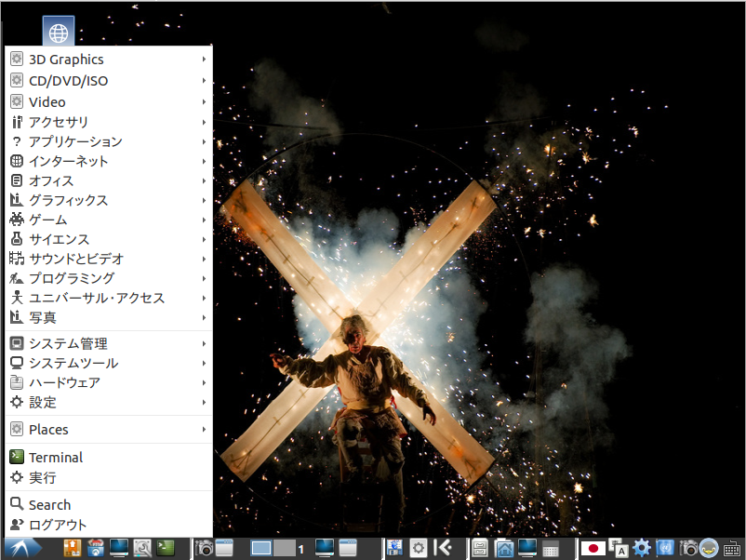Screen dimensions: 746x560
Task: Click the camera icon in the system tray
Action: pos(687,549)
